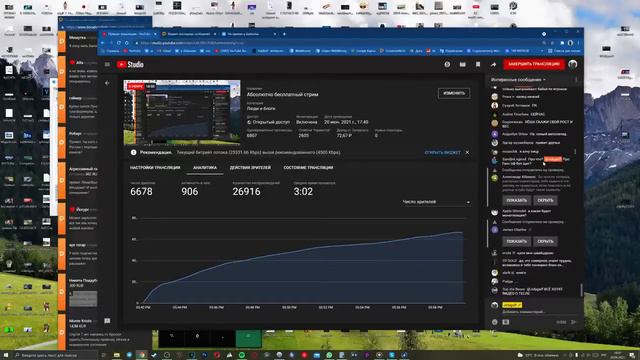Open the browser profile icon
The width and height of the screenshot is (640, 360).
click(570, 43)
